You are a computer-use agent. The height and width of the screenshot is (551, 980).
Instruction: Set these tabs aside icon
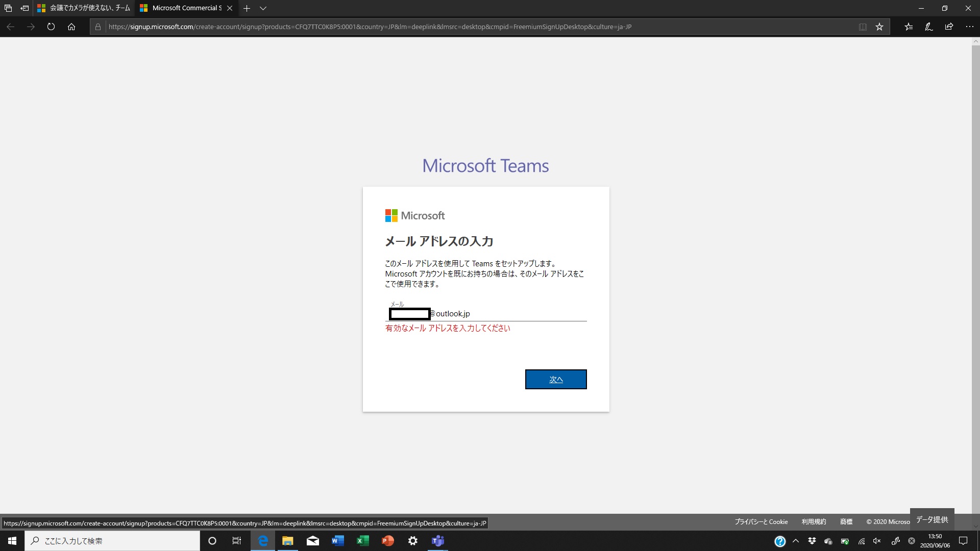click(24, 8)
